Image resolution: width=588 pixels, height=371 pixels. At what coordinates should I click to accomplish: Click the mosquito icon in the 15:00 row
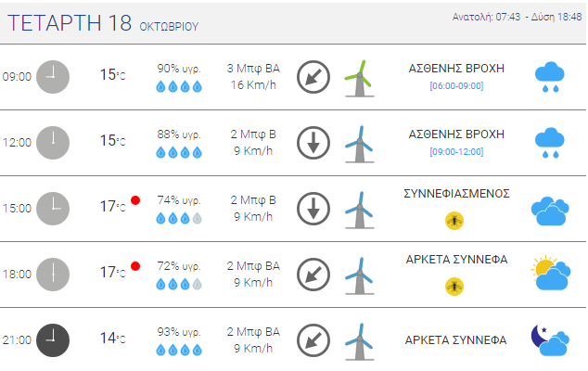tap(454, 221)
